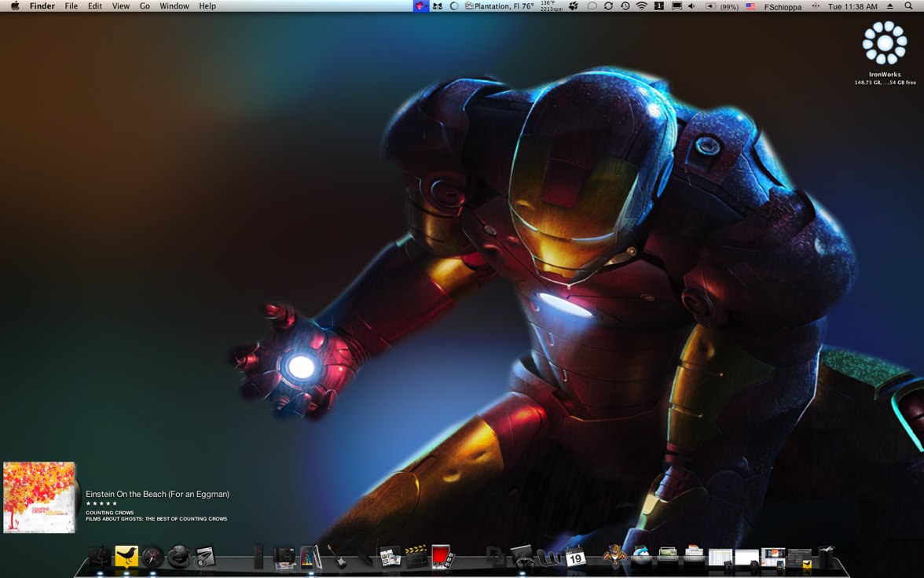
Task: Click the Counting Crows album artwork
Action: tap(39, 498)
